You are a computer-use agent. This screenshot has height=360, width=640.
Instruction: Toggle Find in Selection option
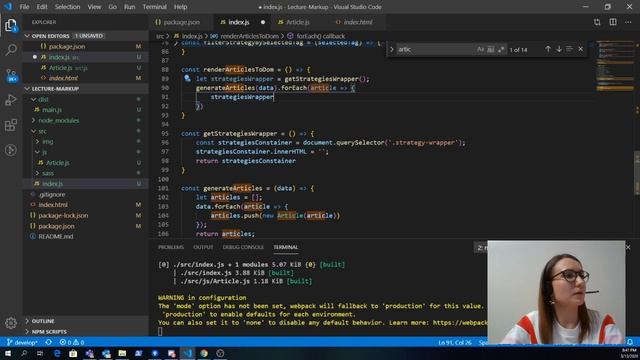point(569,49)
